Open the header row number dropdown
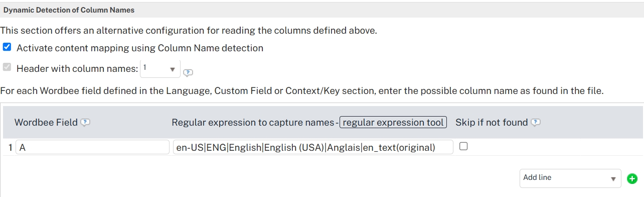Viewport: 644px width, 197px height. tap(160, 69)
